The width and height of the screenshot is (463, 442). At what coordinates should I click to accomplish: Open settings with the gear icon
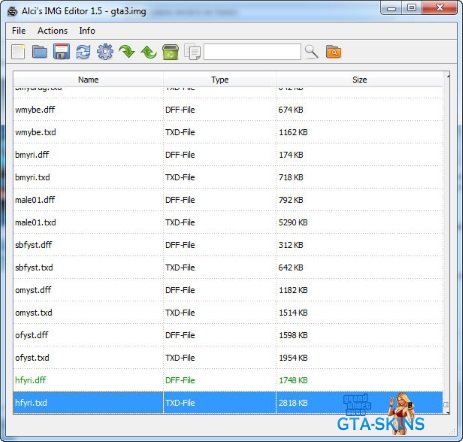[x=105, y=52]
